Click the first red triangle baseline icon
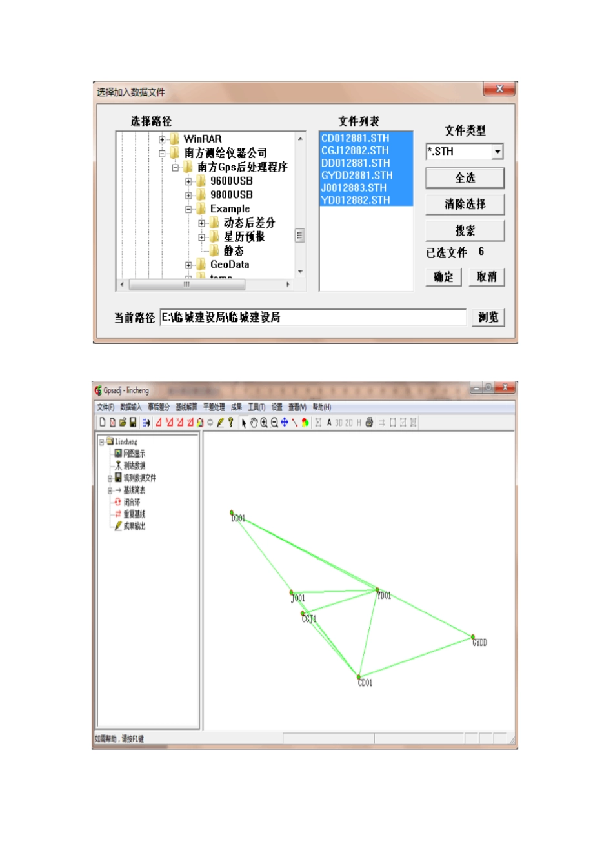This screenshot has height=868, width=613. click(x=158, y=422)
